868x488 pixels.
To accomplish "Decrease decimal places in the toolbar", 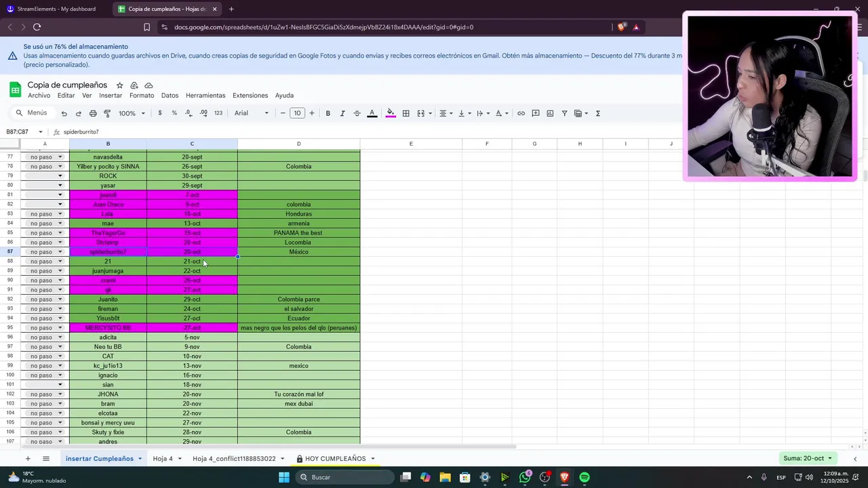I will pos(189,113).
